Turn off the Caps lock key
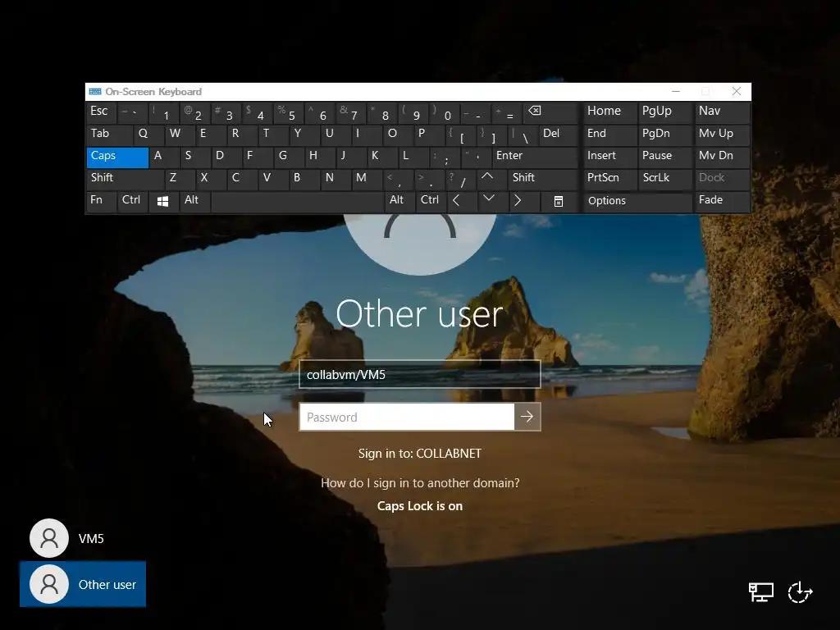Image resolution: width=840 pixels, height=630 pixels. click(117, 157)
